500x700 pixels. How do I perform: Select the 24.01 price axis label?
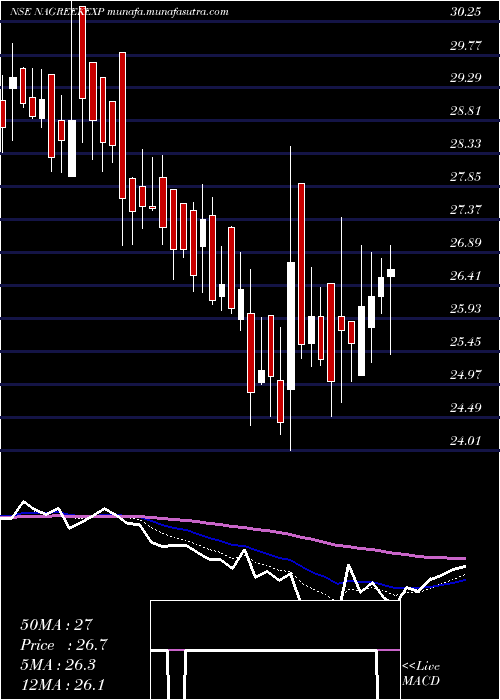tap(465, 441)
